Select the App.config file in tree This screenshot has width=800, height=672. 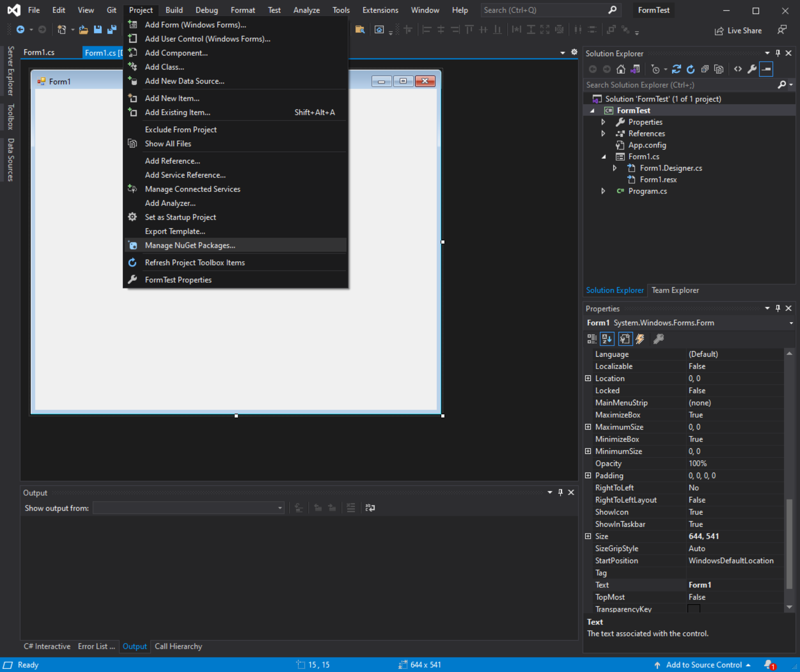click(x=647, y=145)
